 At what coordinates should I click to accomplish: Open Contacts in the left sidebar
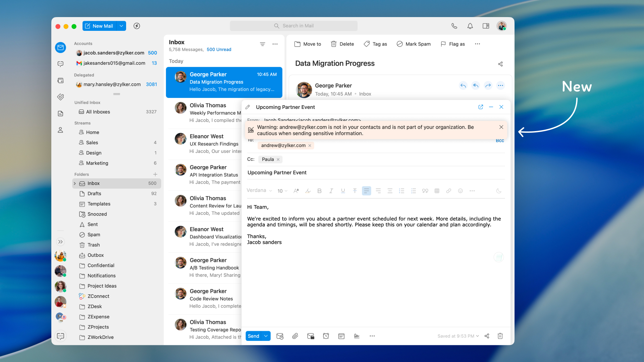(x=60, y=130)
